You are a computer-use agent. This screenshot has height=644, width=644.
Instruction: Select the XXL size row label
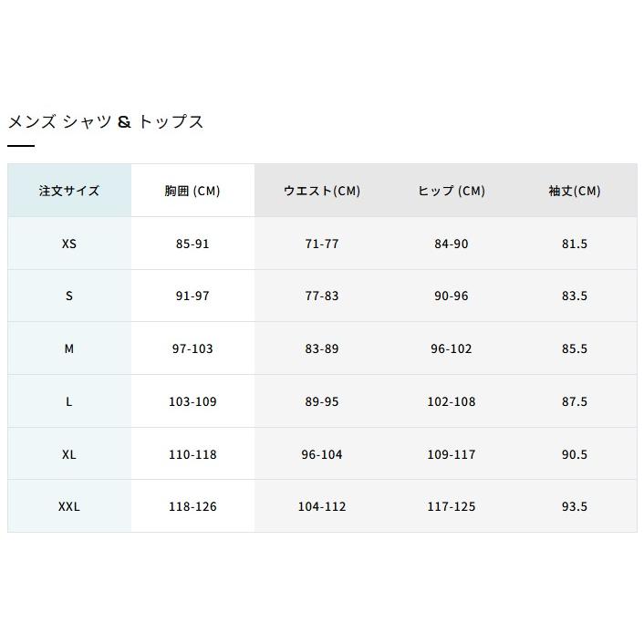pyautogui.click(x=69, y=506)
